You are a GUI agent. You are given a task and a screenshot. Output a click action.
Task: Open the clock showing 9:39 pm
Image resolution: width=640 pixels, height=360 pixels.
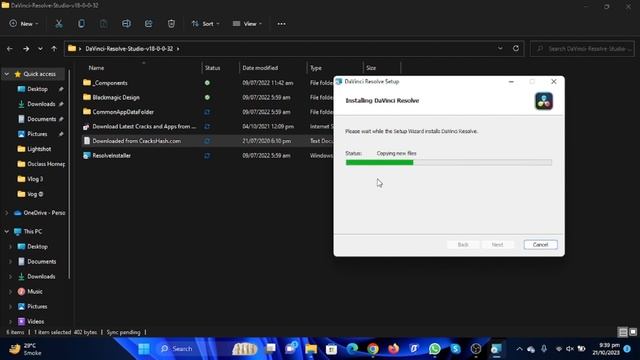pos(606,349)
